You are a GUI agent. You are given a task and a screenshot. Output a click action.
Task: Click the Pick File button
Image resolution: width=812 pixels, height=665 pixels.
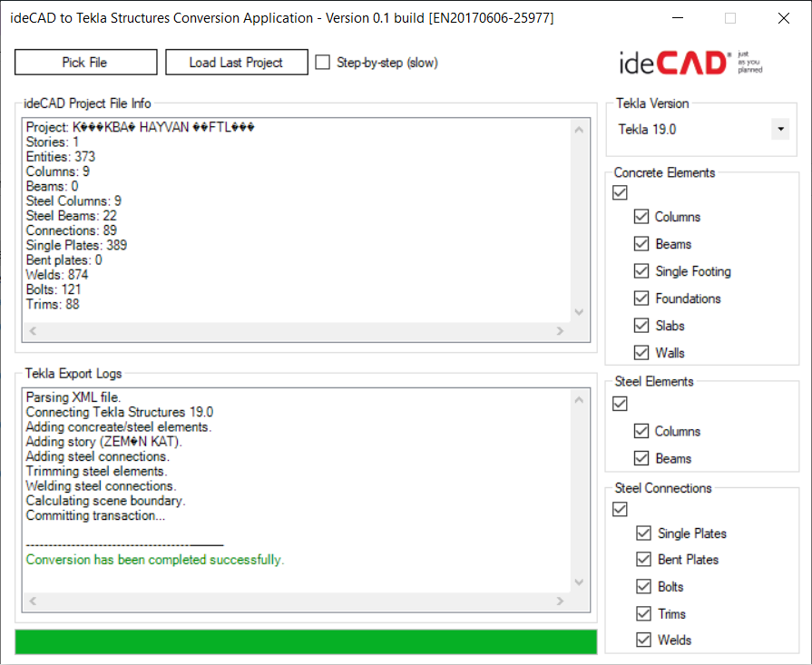[x=86, y=63]
